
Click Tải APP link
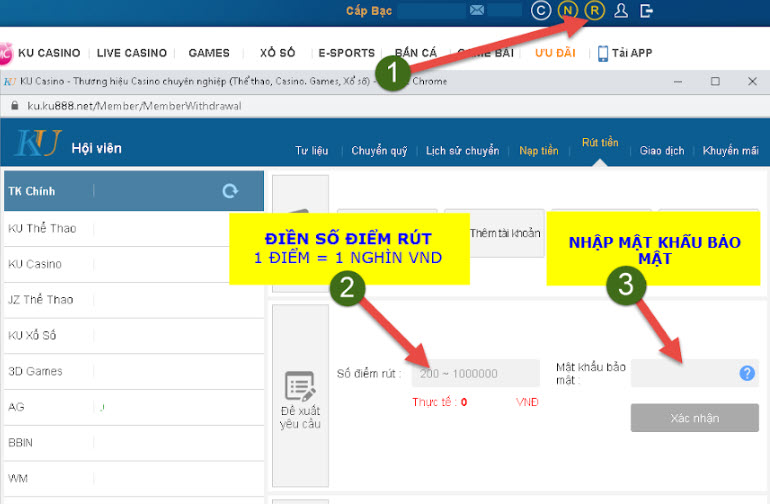coord(632,53)
